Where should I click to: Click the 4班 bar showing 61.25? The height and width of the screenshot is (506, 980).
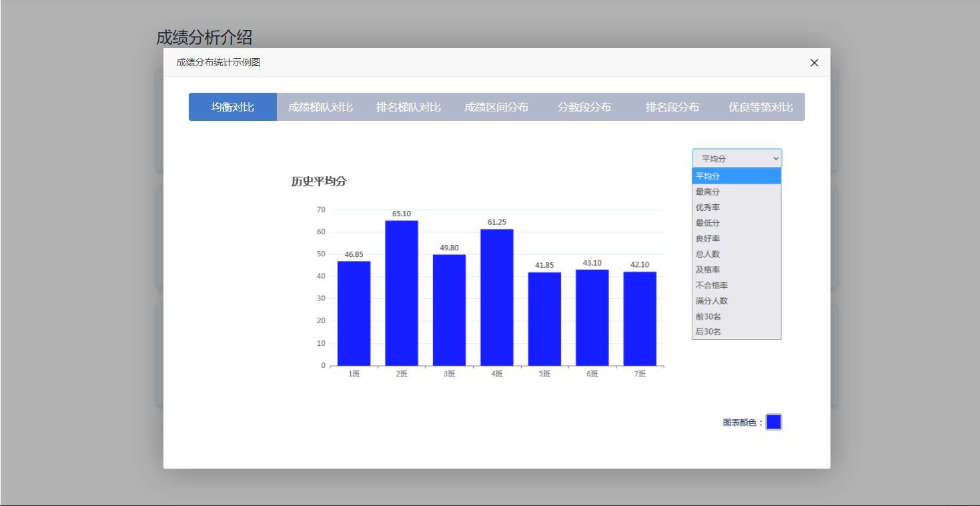click(497, 297)
